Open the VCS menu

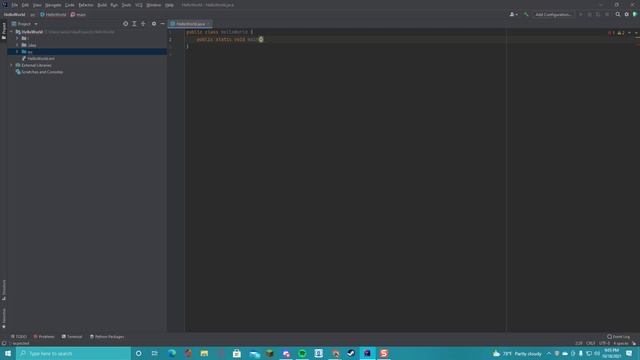(x=139, y=5)
